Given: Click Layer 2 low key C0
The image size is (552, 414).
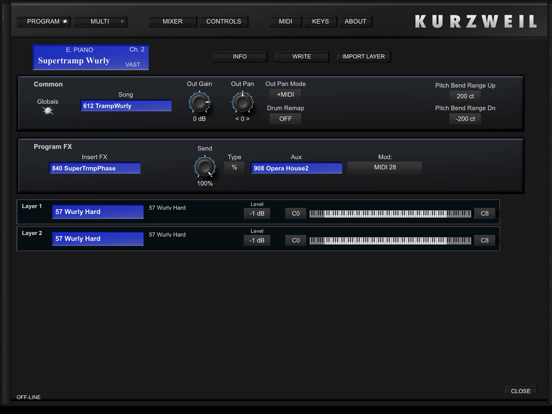Looking at the screenshot, I should 296,240.
